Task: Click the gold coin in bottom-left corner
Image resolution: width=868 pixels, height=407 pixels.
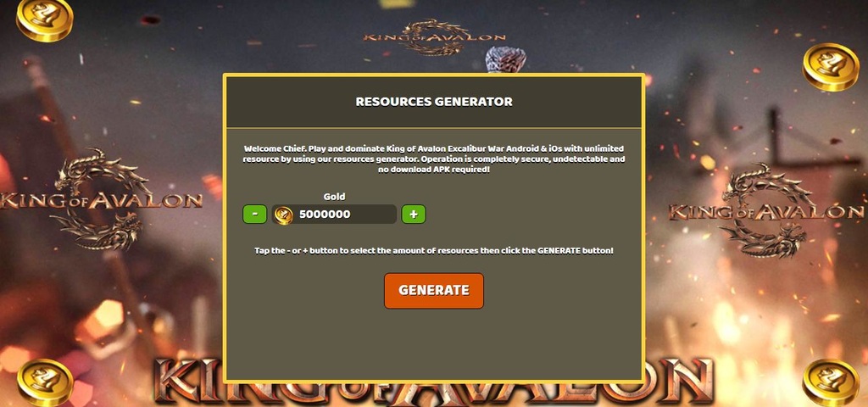Action: click(x=45, y=382)
